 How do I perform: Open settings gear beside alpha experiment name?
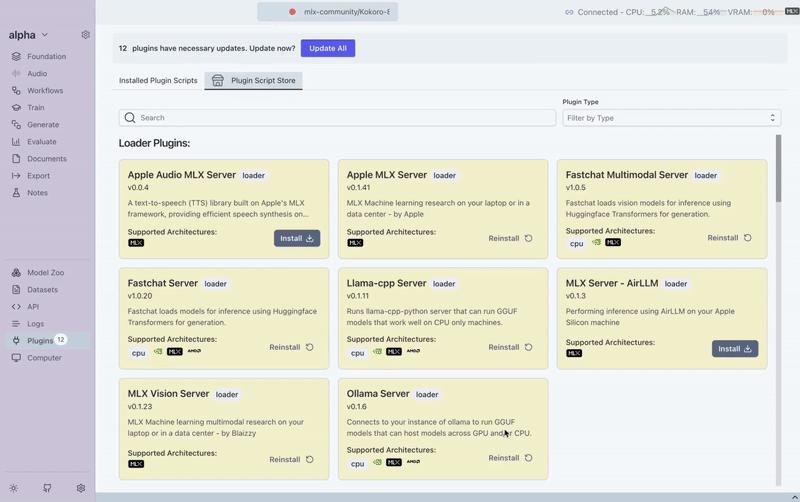point(85,35)
